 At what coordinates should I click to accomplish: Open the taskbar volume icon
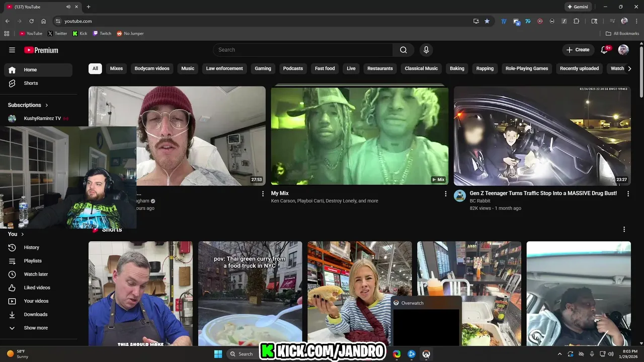coord(610,354)
